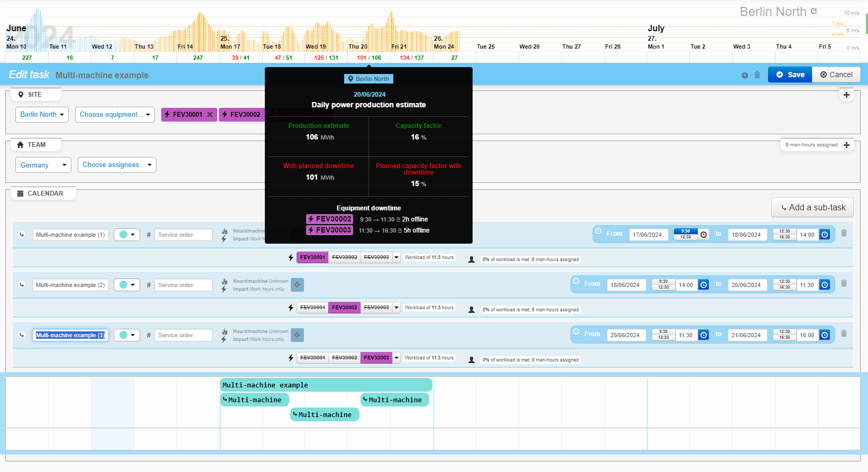The height and width of the screenshot is (472, 868).
Task: Select 9:30 preset for sub-task 2 start
Action: coord(663,282)
